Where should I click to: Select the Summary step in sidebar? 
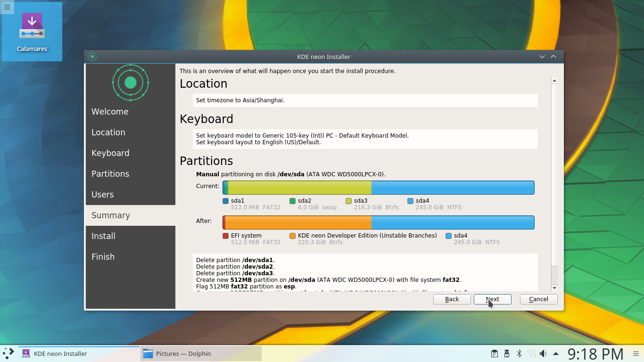pos(131,215)
